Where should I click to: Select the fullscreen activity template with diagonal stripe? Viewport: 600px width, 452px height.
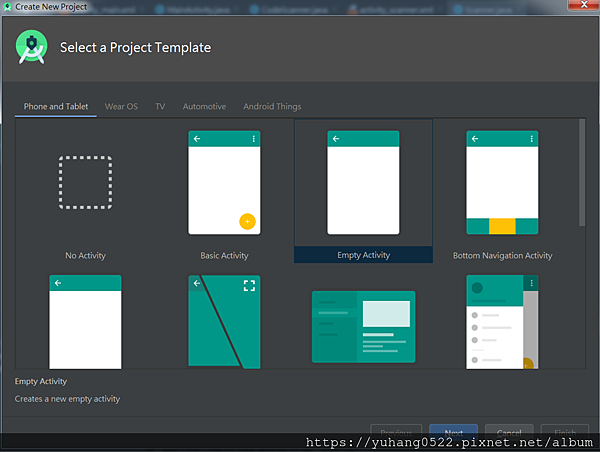[x=224, y=322]
